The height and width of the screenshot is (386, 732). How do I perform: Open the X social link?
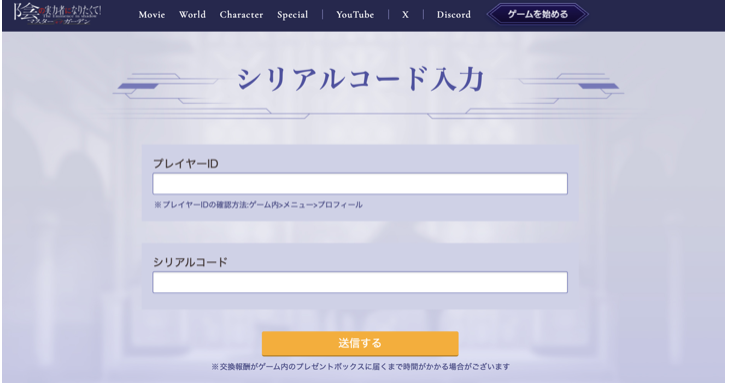pos(405,15)
